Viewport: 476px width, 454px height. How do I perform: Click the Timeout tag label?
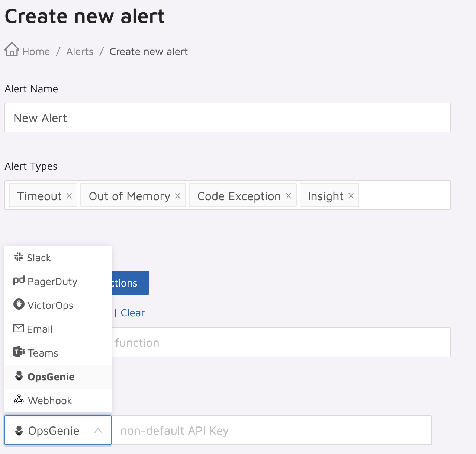point(39,196)
